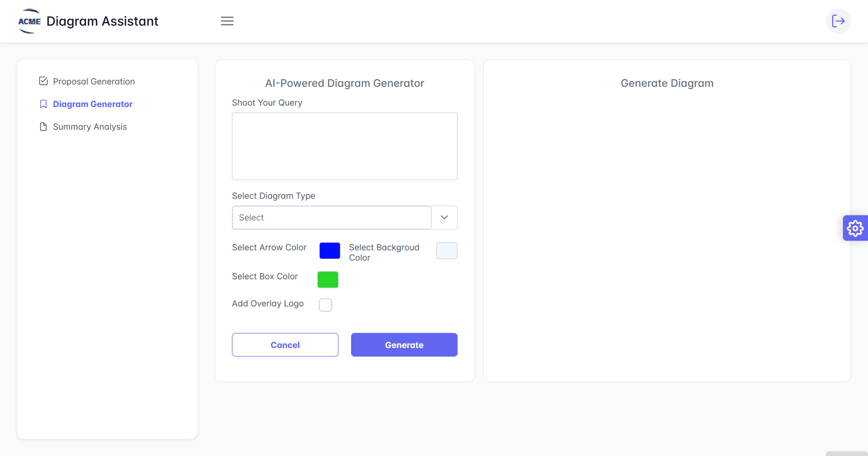The height and width of the screenshot is (456, 868).
Task: Enable the Add Overlay Logo checkbox
Action: 325,305
